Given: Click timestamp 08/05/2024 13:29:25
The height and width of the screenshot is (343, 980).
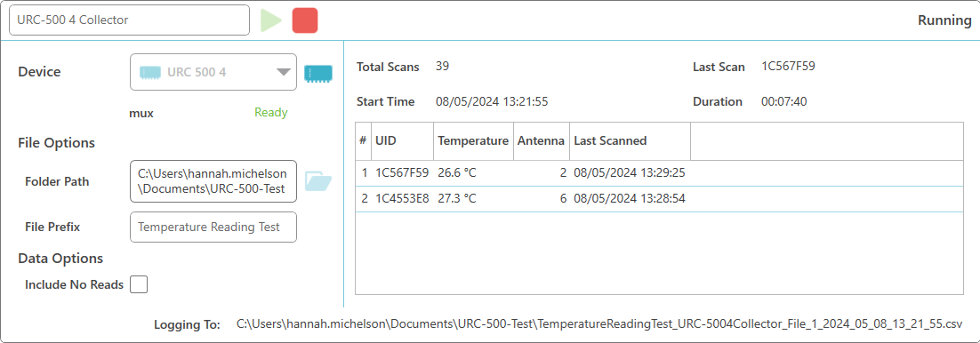Looking at the screenshot, I should point(630,173).
